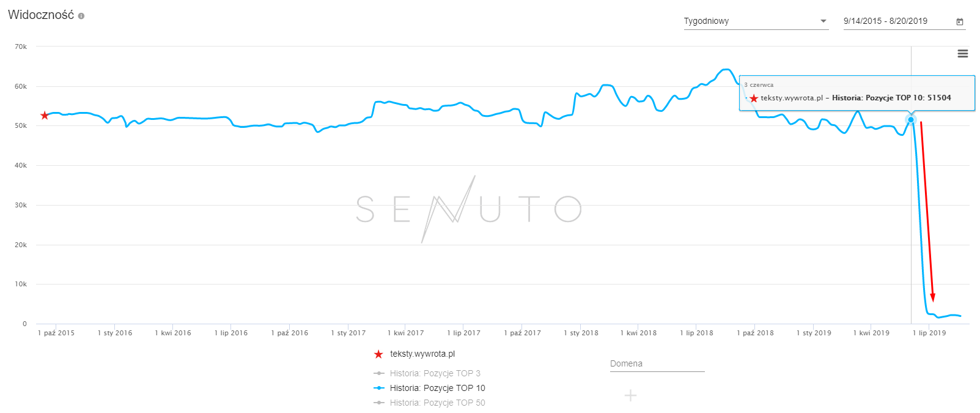The image size is (980, 413).
Task: Click the red star legend marker
Action: [378, 354]
